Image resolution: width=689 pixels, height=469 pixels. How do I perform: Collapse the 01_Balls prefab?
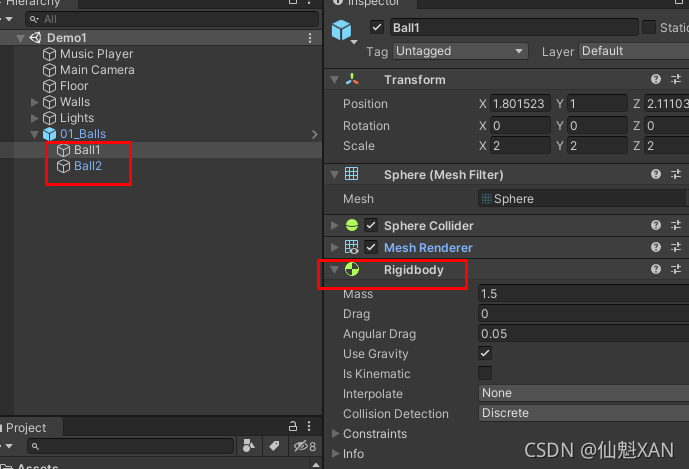[34, 134]
